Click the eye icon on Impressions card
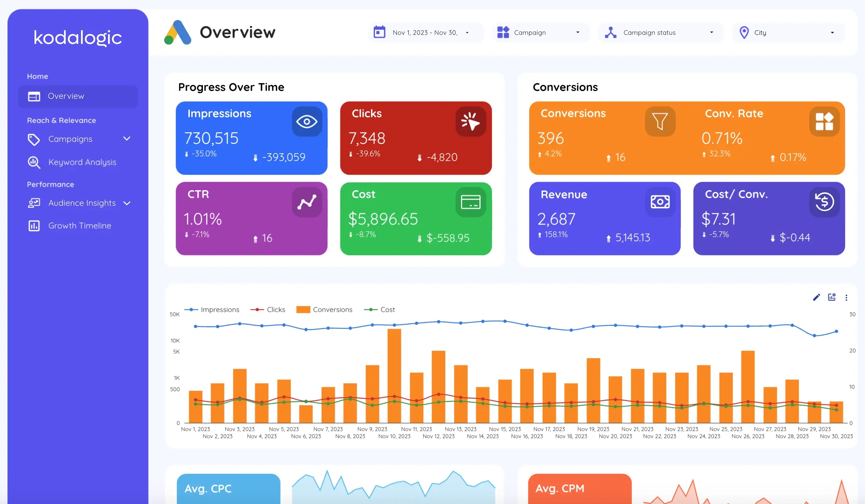This screenshot has height=504, width=865. point(307,122)
